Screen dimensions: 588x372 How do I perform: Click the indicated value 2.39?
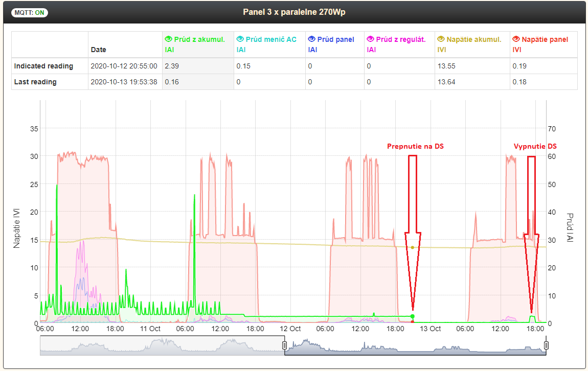[172, 66]
